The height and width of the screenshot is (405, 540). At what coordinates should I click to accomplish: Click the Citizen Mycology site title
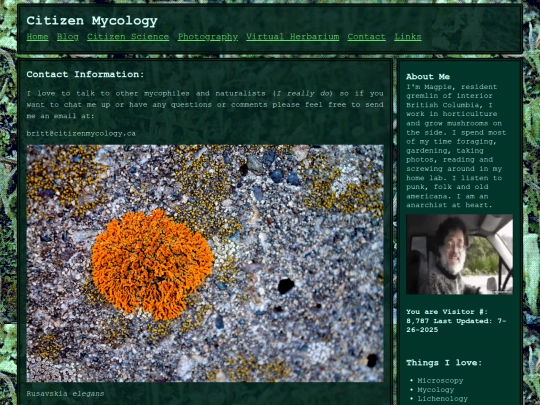tap(92, 21)
